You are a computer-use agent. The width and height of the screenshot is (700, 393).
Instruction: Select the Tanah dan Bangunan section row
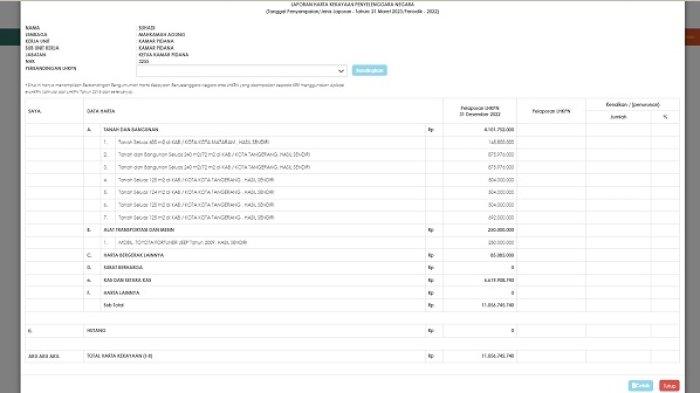tap(353, 130)
